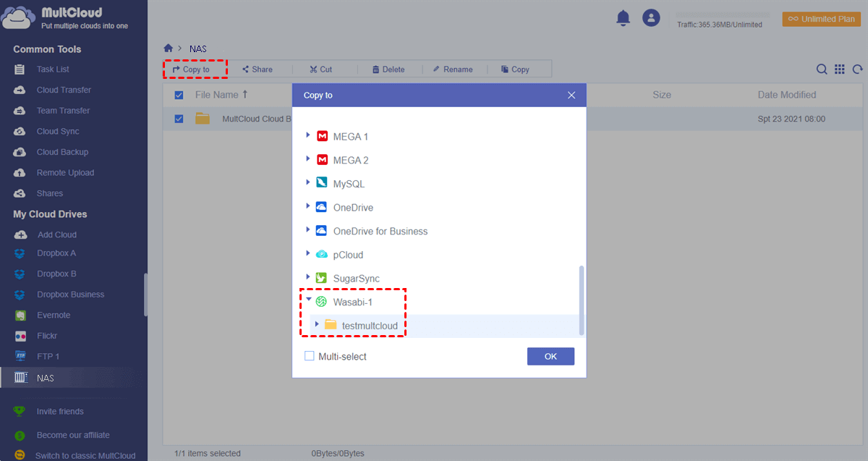Click Cut in toolbar

321,69
